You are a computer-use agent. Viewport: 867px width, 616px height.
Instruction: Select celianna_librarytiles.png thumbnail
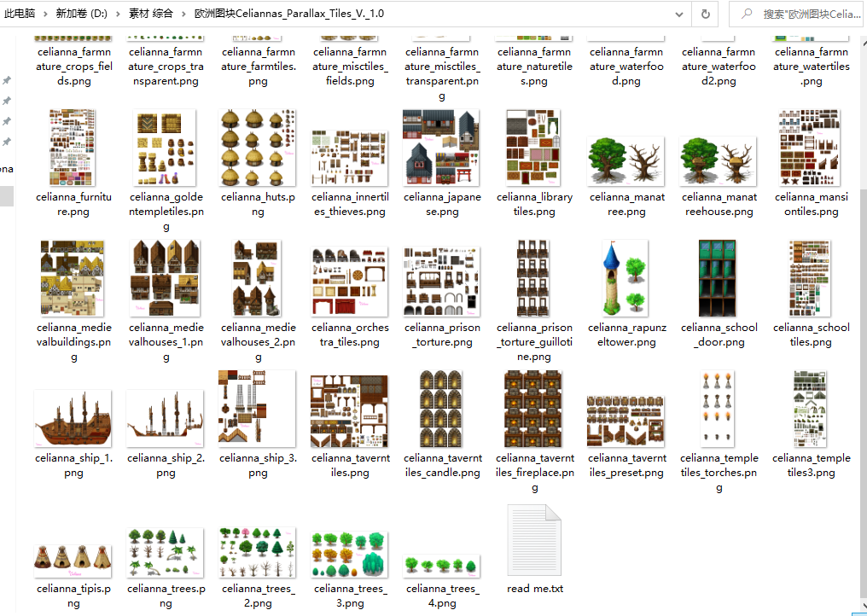pyautogui.click(x=533, y=148)
